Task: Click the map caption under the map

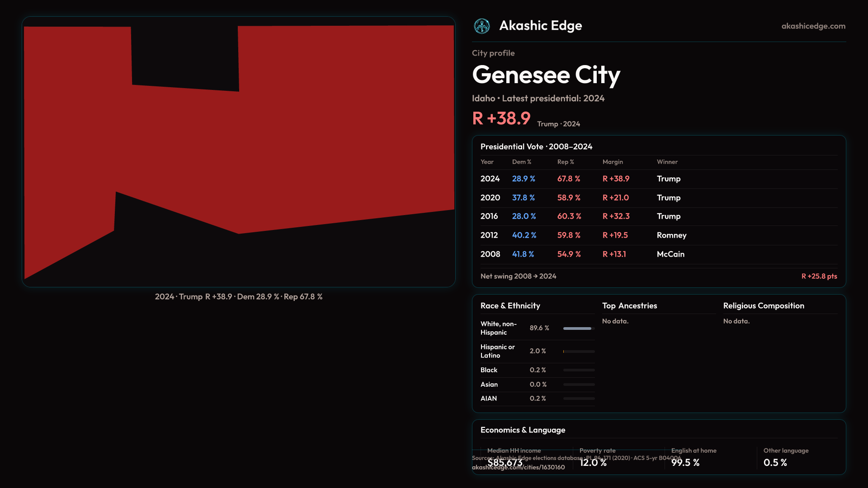Action: point(238,297)
